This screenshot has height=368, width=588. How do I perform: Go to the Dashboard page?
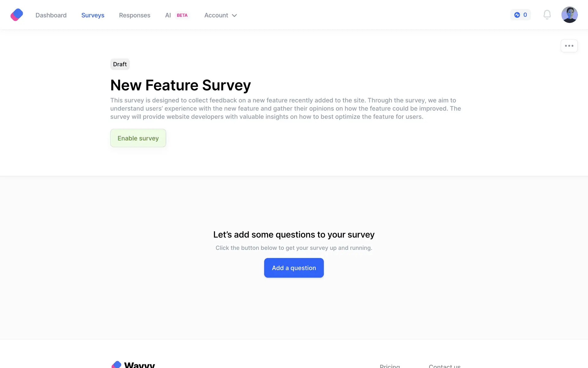51,15
